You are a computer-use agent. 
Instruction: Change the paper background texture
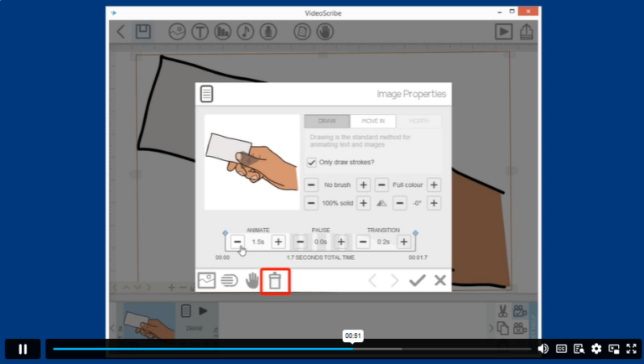302,32
